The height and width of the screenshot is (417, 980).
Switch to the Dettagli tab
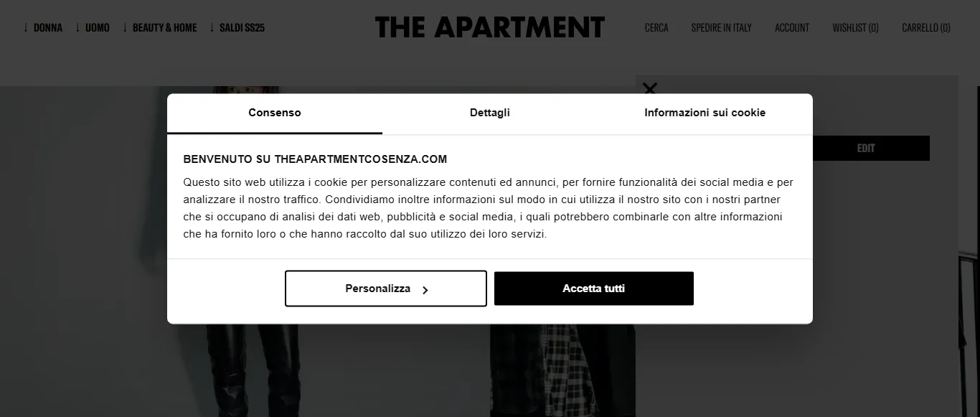pyautogui.click(x=490, y=113)
